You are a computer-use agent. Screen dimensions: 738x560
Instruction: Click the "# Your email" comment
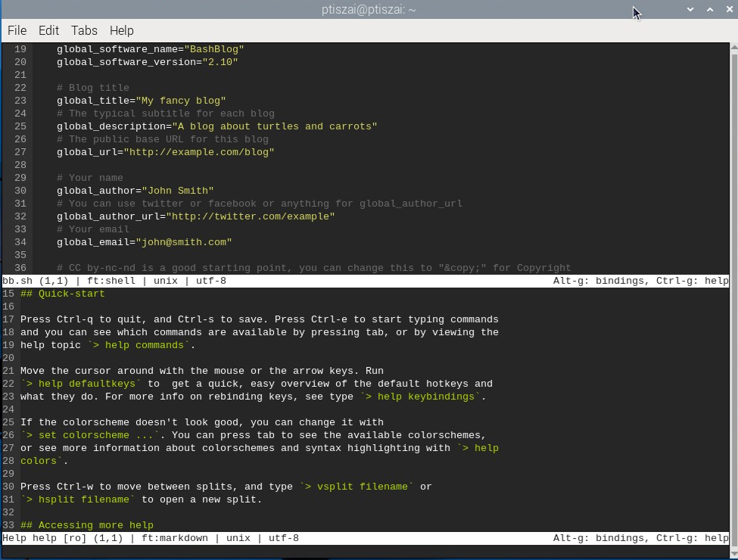pos(92,229)
